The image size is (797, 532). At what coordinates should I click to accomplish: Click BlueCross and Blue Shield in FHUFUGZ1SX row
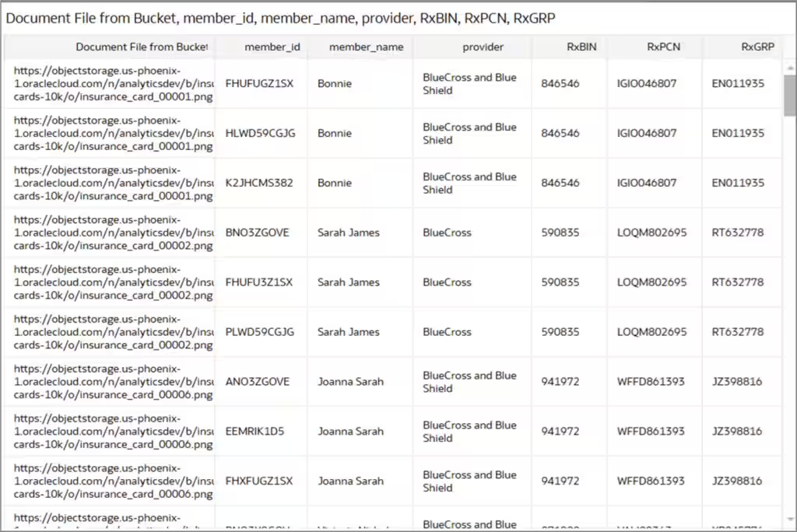point(469,84)
